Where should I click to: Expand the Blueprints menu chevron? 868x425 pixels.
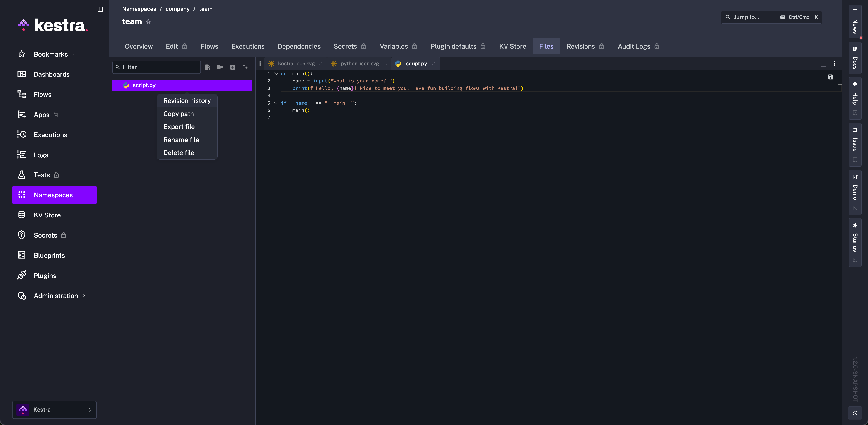click(x=71, y=255)
